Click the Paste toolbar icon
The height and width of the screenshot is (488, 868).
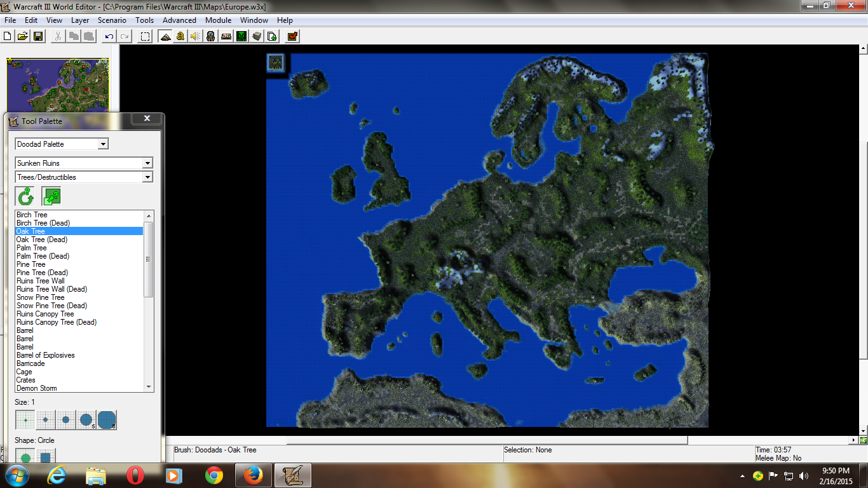[89, 36]
